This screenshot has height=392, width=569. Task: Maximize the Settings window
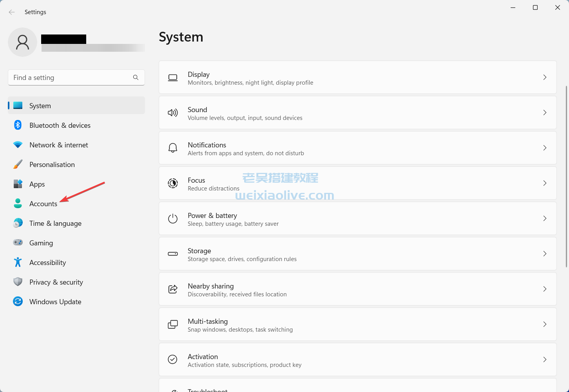[535, 7]
